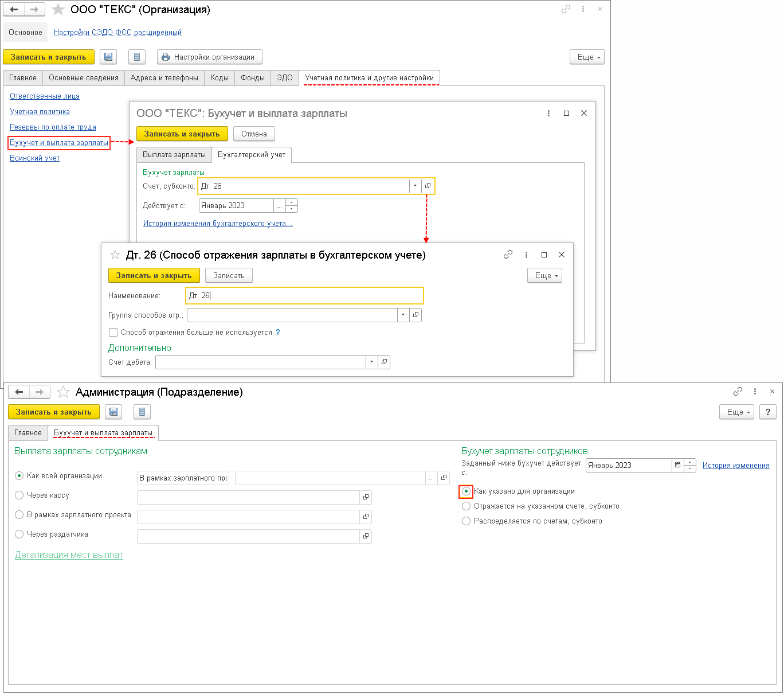784x695 pixels.
Task: Add Дт. 26 method to favorites star
Action: point(115,255)
